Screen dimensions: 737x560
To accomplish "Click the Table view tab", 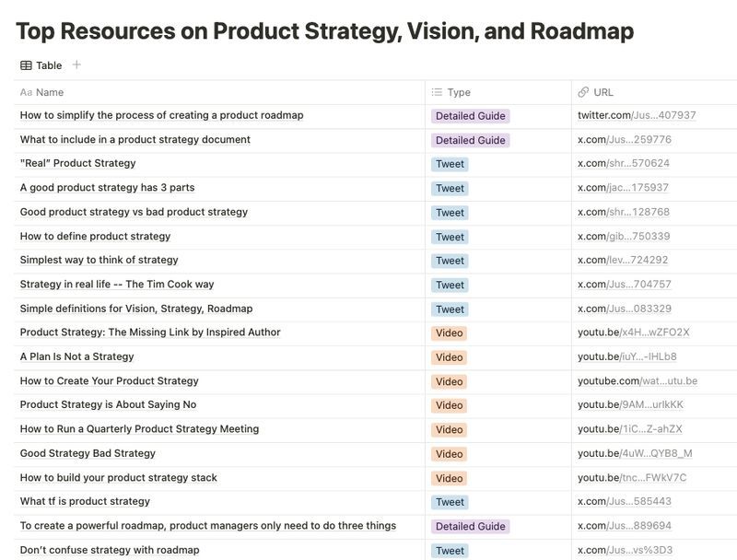I will 41,65.
